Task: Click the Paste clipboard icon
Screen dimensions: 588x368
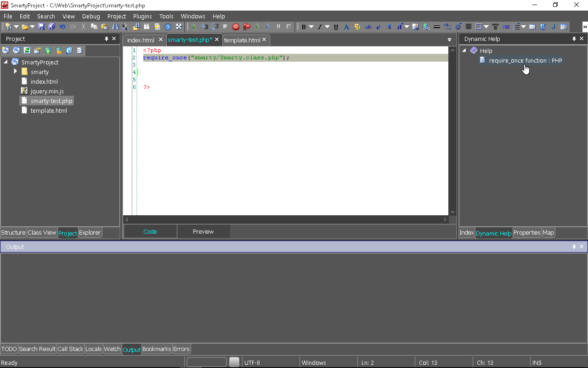Action: (104, 27)
